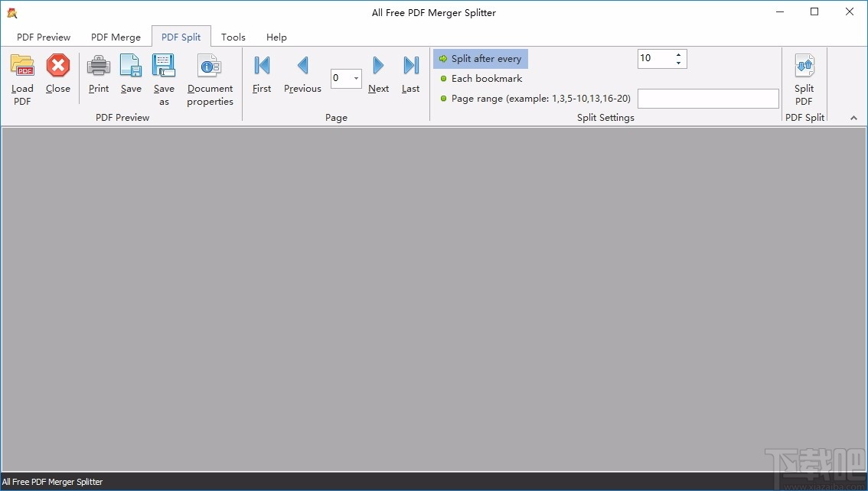Switch to the PDF Merge tab
This screenshot has height=491, width=868.
[116, 37]
